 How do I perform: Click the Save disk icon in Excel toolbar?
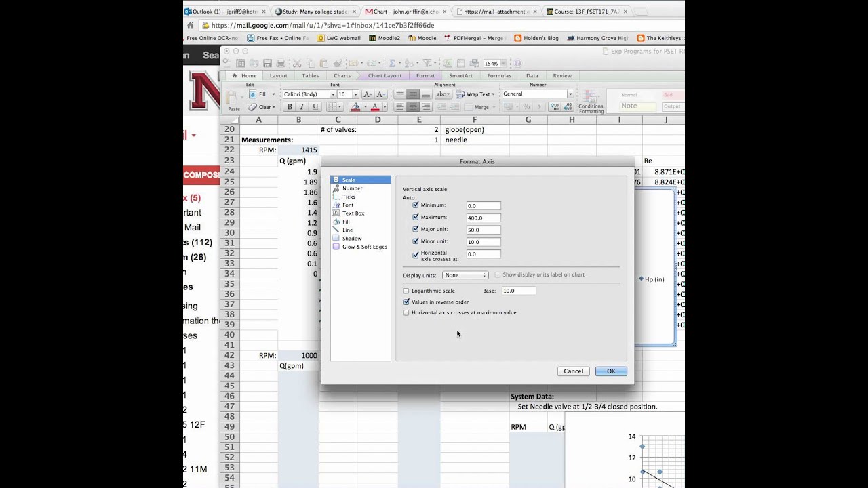click(267, 63)
